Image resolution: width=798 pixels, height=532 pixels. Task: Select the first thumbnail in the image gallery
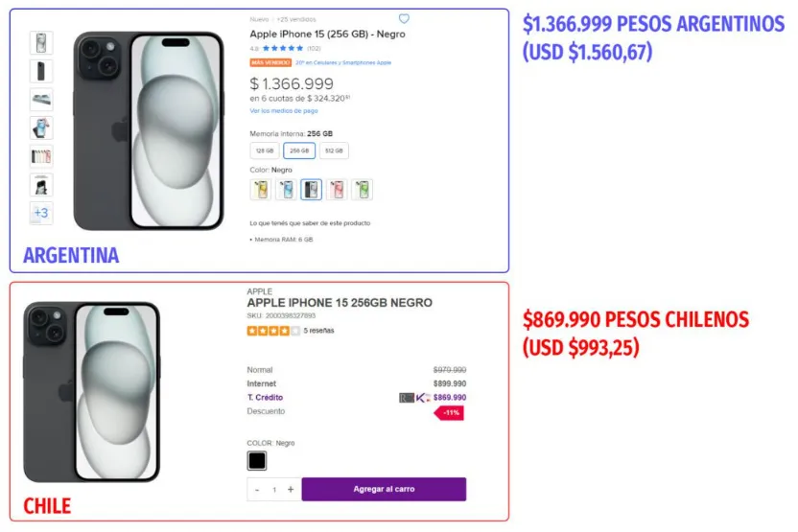(x=41, y=43)
